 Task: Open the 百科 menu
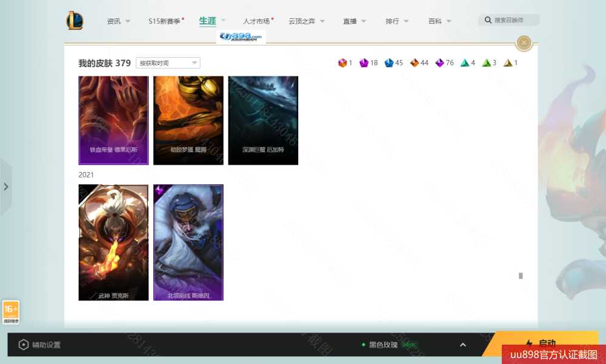tap(435, 21)
